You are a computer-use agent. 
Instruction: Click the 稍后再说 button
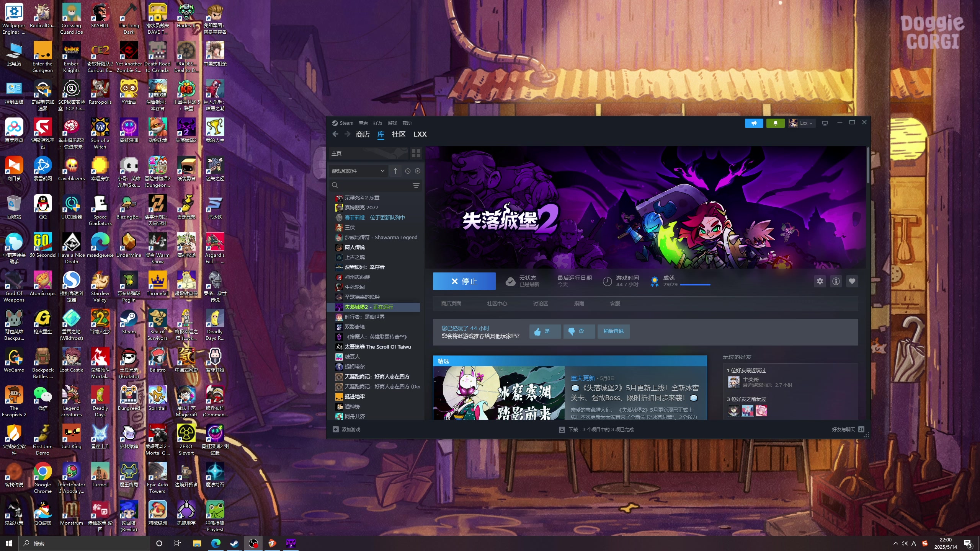(613, 331)
